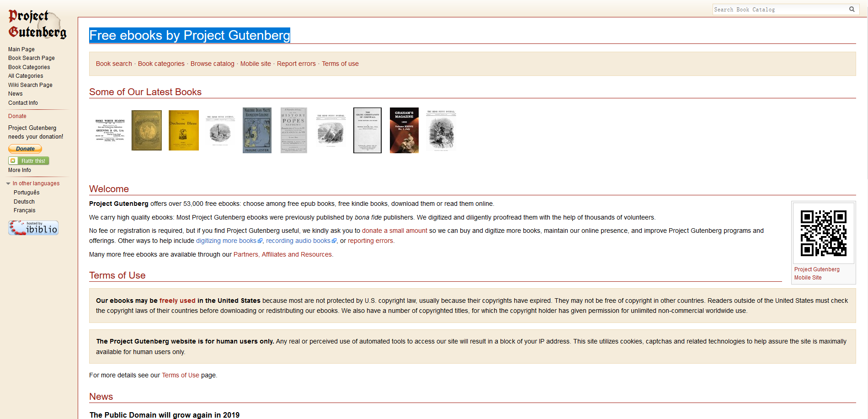Image resolution: width=868 pixels, height=419 pixels.
Task: Open the Celtic Christianity of Cornwall cover
Action: [x=367, y=130]
